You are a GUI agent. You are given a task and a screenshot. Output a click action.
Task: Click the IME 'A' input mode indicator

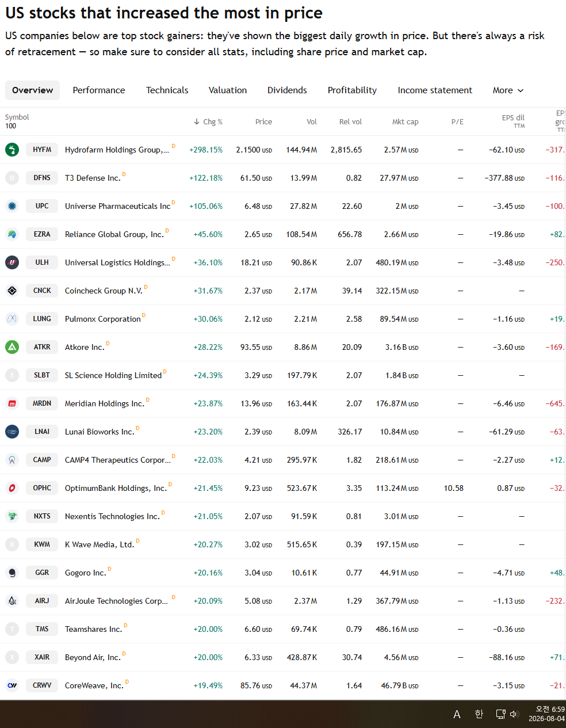click(x=457, y=714)
